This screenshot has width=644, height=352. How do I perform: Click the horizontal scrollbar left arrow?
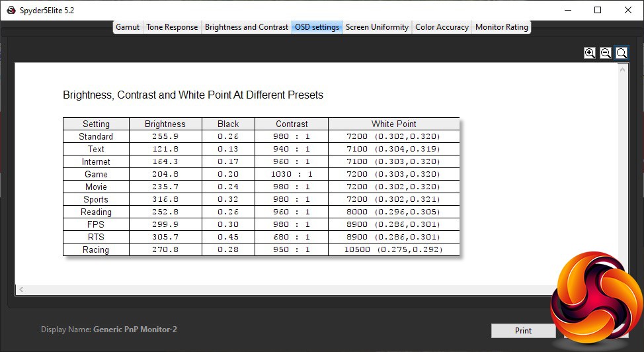coord(21,290)
